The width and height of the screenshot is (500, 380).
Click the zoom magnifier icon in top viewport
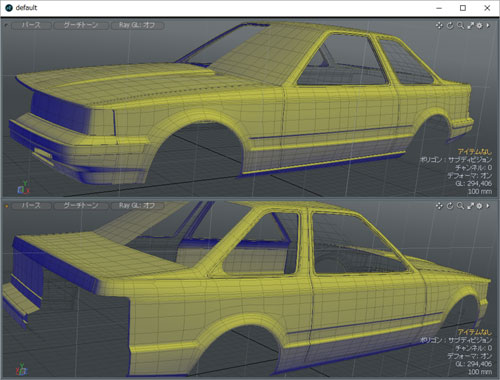[x=460, y=25]
